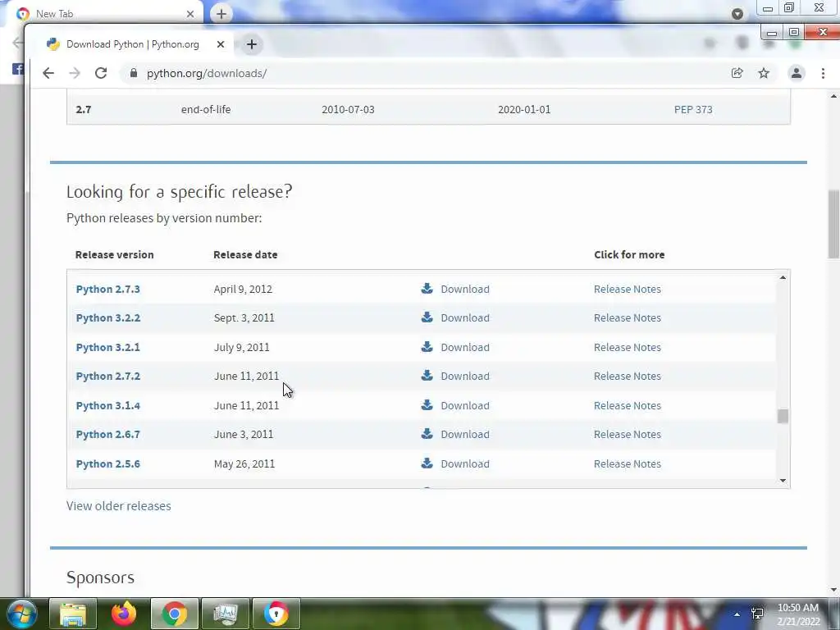The height and width of the screenshot is (630, 840).
Task: Select the 2010-07-03 release date cell
Action: pos(348,110)
